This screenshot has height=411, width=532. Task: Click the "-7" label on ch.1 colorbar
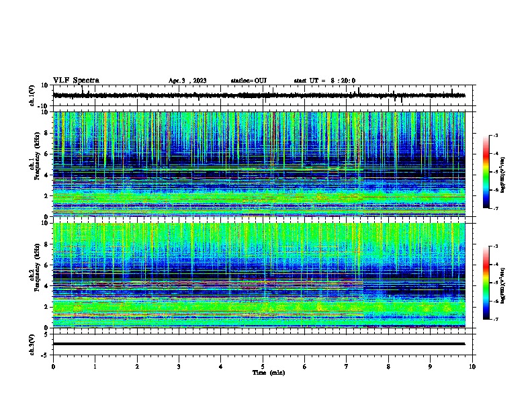[x=495, y=208]
